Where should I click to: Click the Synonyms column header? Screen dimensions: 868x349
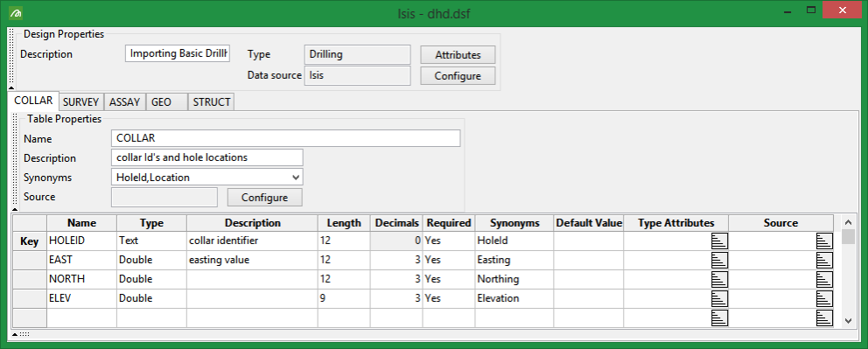pyautogui.click(x=514, y=223)
